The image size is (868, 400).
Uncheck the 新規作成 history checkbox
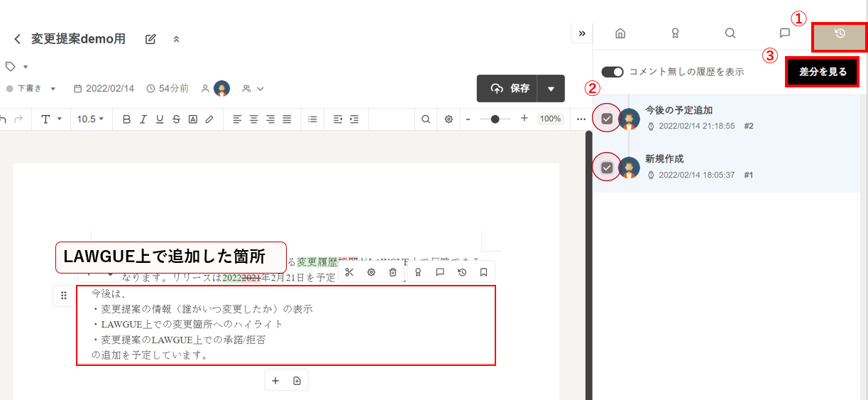click(607, 168)
